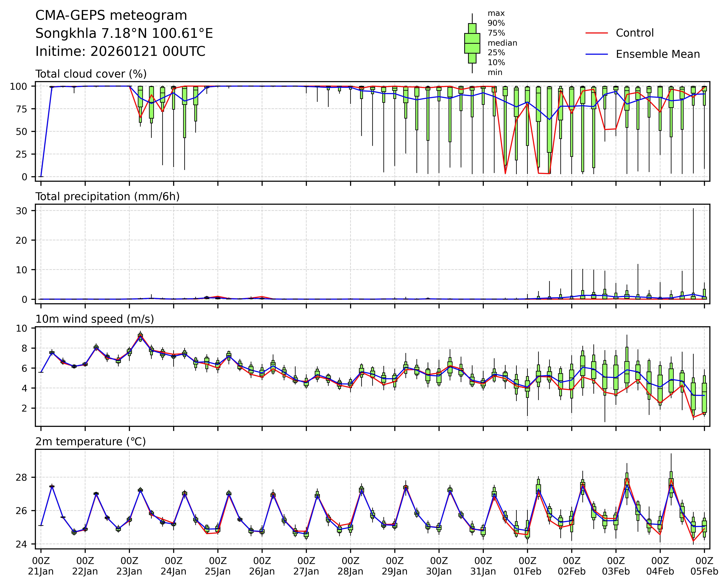The image size is (728, 586).
Task: Click the 'Total precipitation (mm/6h)' panel title
Action: 107,196
